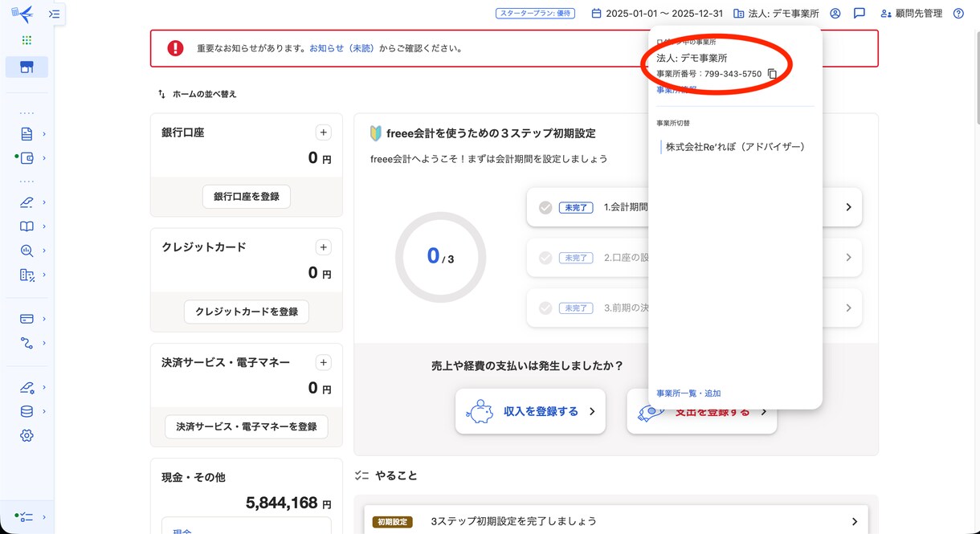
Task: Open the help question mark icon
Action: pos(958,14)
